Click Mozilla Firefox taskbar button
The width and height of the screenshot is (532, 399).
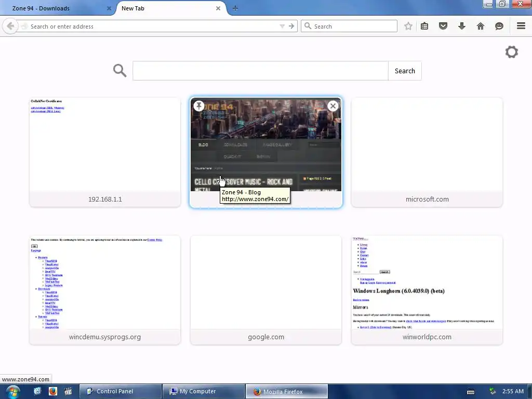(287, 391)
